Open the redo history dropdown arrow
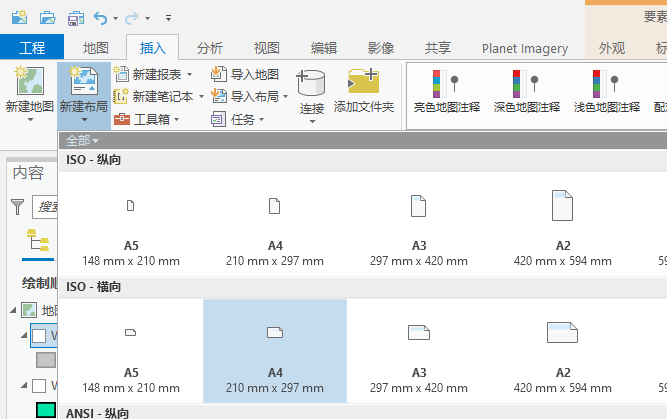 tap(147, 19)
